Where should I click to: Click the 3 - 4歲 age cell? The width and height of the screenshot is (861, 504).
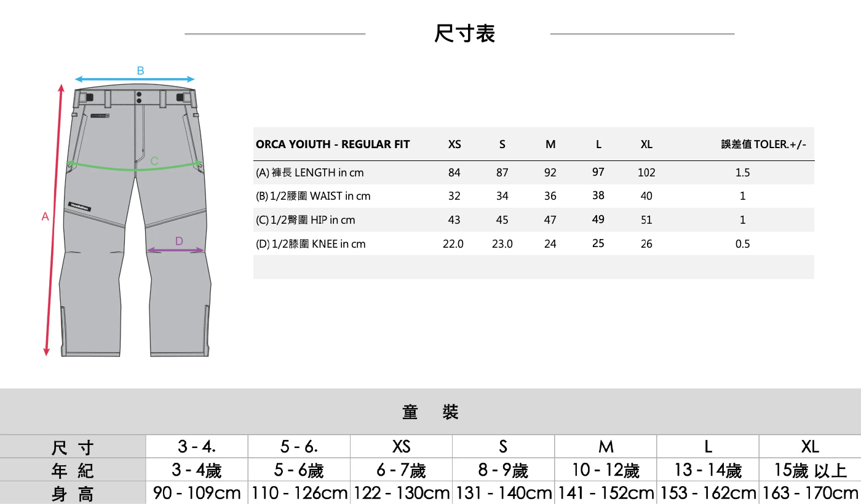[x=197, y=470]
